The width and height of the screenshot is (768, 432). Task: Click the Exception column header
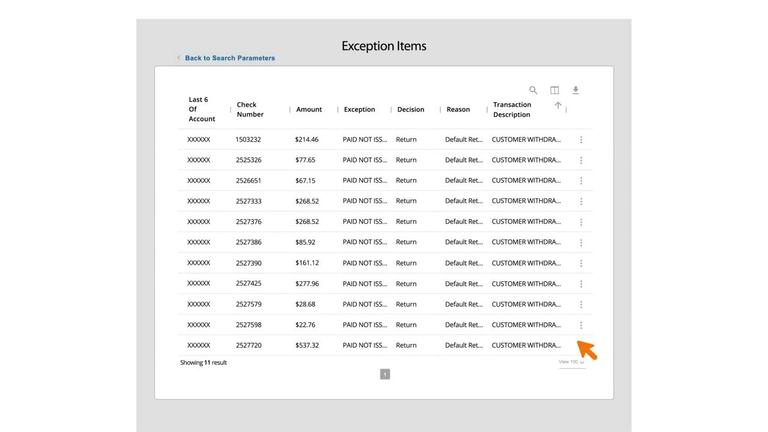[x=359, y=109]
